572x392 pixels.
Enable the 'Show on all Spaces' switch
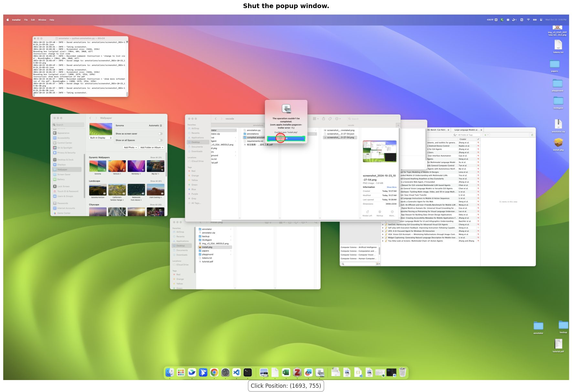[x=160, y=140]
